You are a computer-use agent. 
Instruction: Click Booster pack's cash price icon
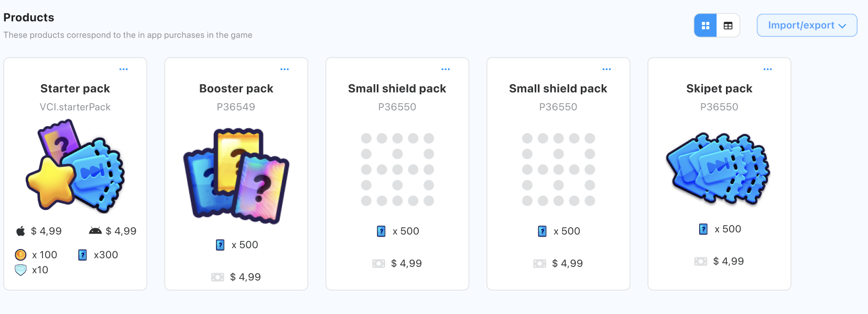(x=218, y=277)
